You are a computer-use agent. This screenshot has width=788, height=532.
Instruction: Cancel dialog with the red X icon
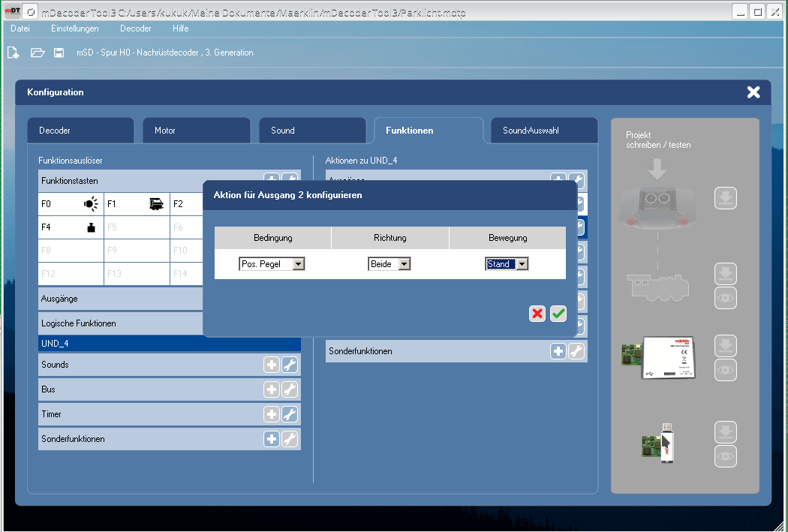(x=537, y=314)
